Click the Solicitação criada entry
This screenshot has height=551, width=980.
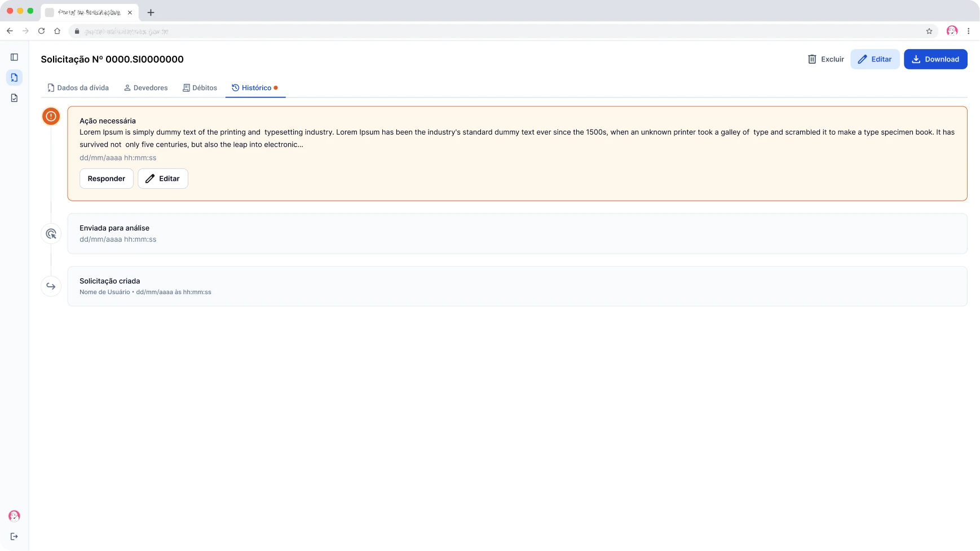517,286
